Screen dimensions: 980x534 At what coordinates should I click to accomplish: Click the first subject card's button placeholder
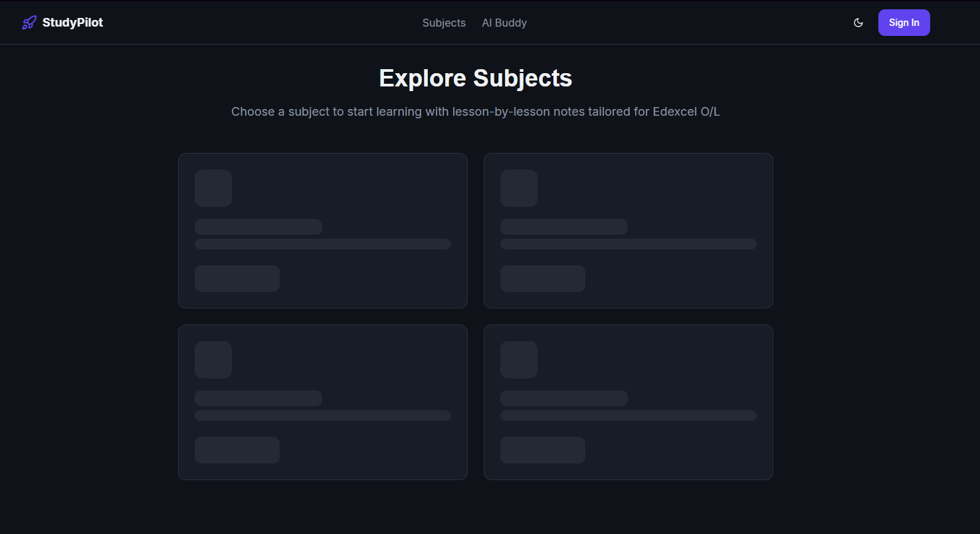(237, 279)
